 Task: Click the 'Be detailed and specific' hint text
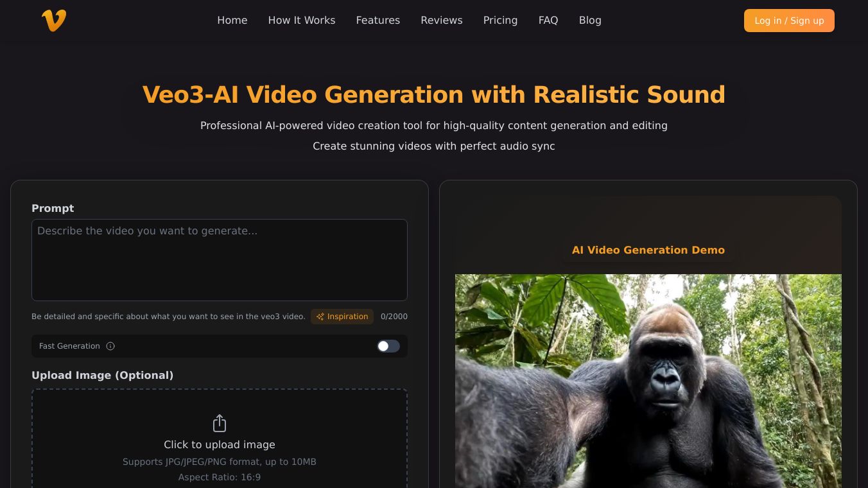[168, 317]
